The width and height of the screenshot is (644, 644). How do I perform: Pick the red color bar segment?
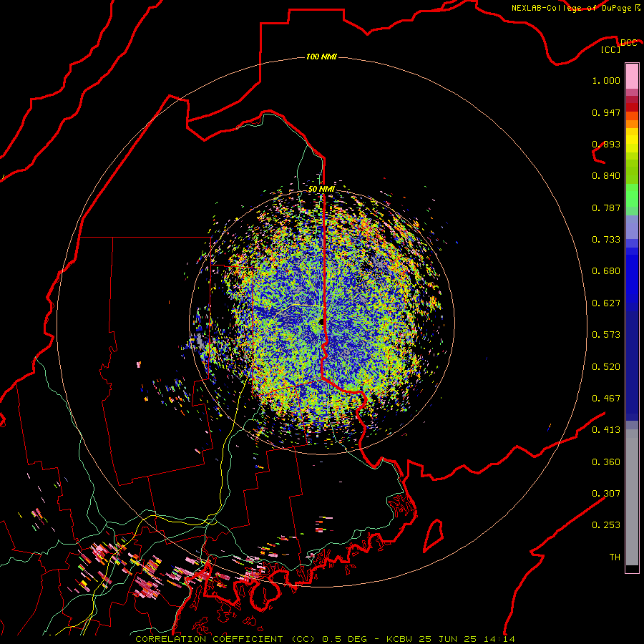tap(632, 107)
